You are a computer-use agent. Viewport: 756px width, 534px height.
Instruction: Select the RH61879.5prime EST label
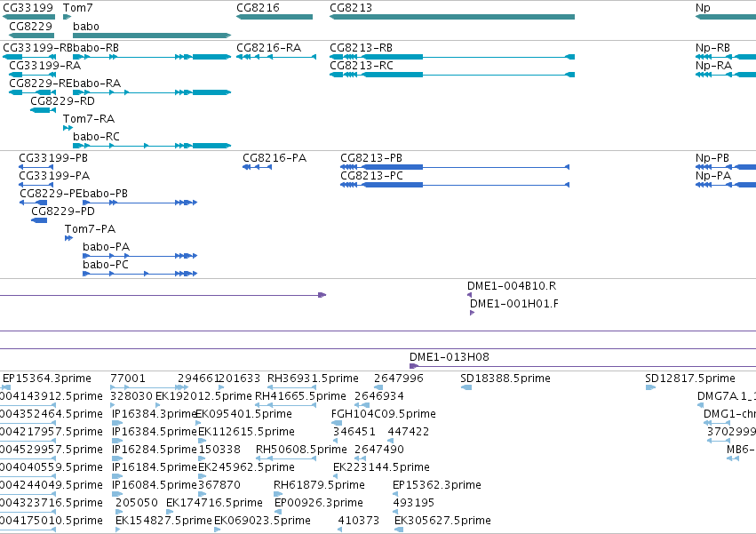[x=319, y=486]
